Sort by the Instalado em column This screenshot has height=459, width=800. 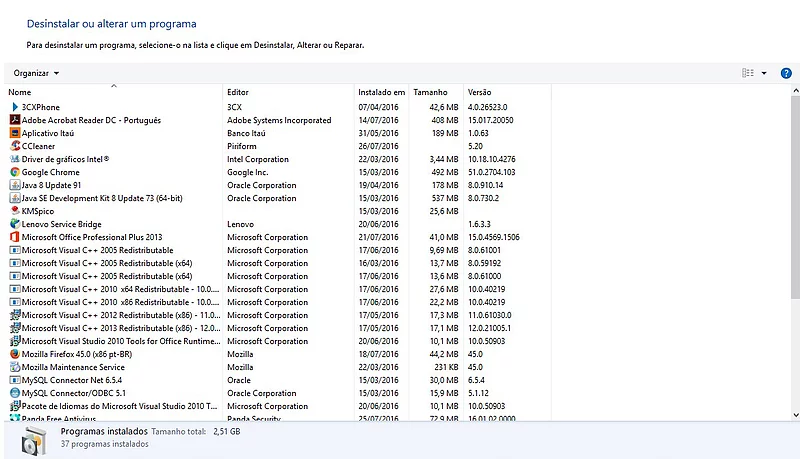tap(382, 92)
